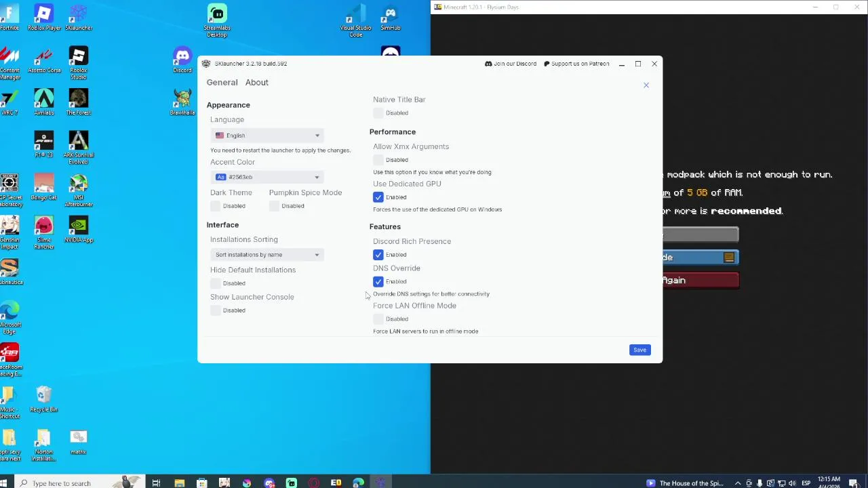
Task: Disable Discord Rich Presence checkbox
Action: tap(378, 255)
